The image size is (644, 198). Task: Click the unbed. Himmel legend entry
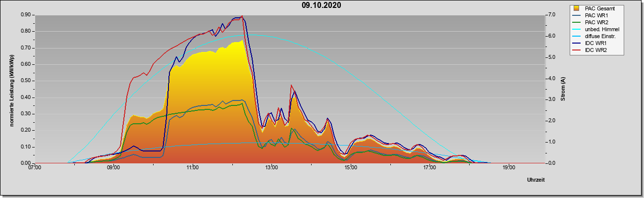pos(597,30)
